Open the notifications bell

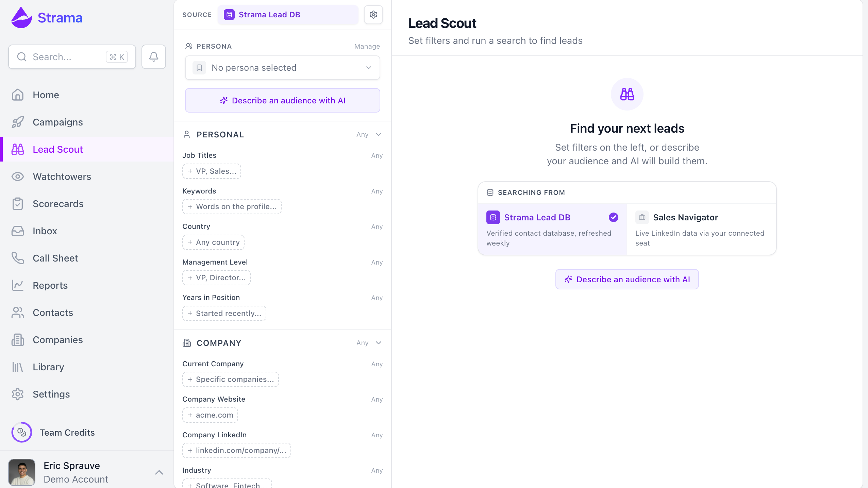pyautogui.click(x=154, y=57)
